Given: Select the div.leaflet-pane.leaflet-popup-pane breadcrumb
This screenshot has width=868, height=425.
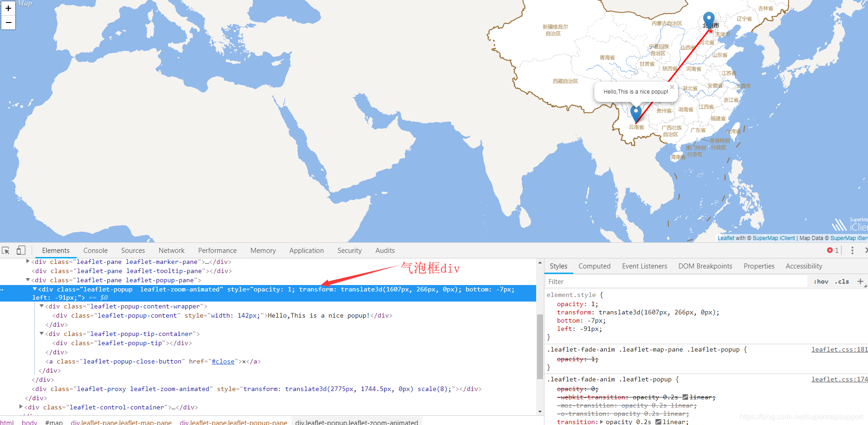Looking at the screenshot, I should pos(233,422).
